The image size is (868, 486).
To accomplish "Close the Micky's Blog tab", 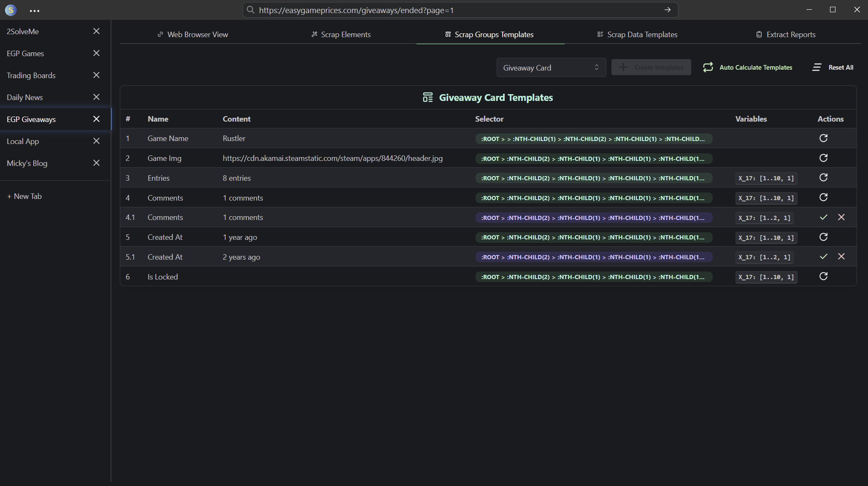I will 96,163.
